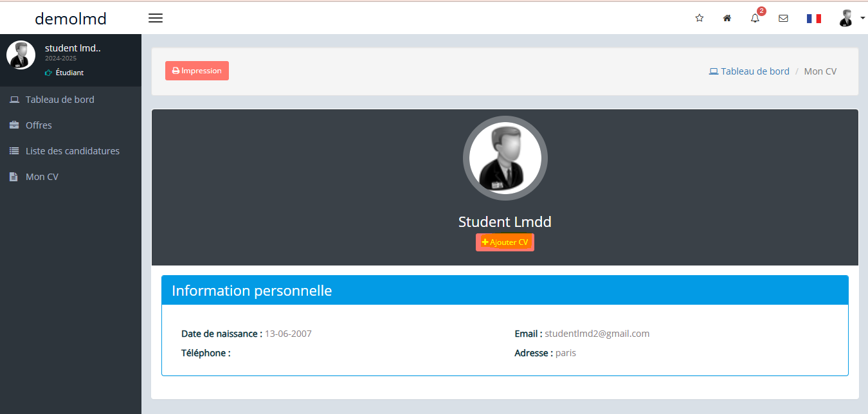Click the list icon beside Liste des candidatures
The width and height of the screenshot is (868, 414).
tap(14, 151)
